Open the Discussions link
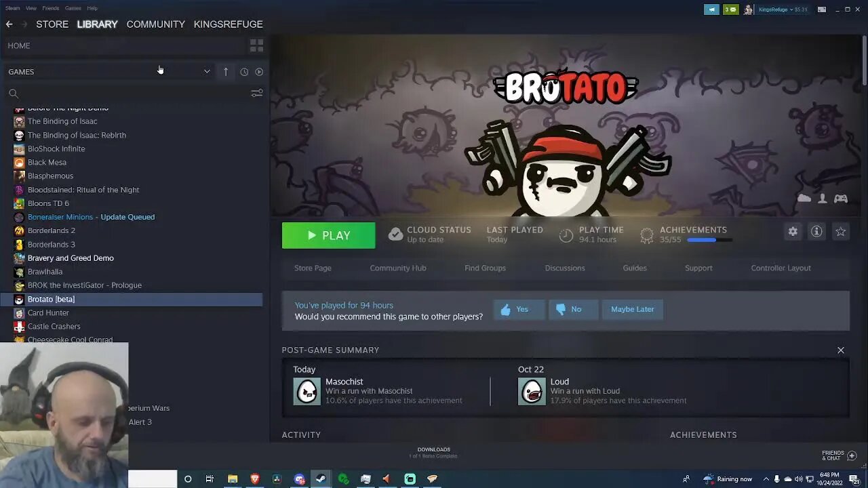This screenshot has width=868, height=488. pyautogui.click(x=565, y=268)
